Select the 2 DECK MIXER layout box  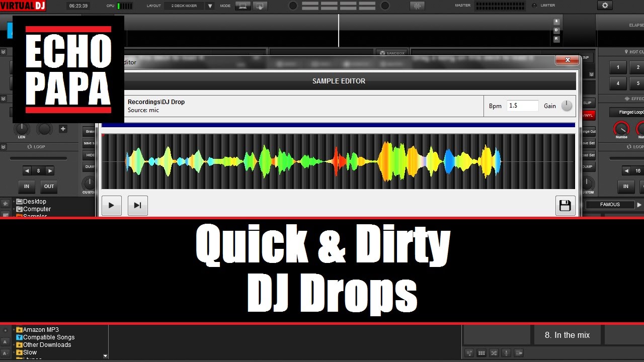coord(184,6)
